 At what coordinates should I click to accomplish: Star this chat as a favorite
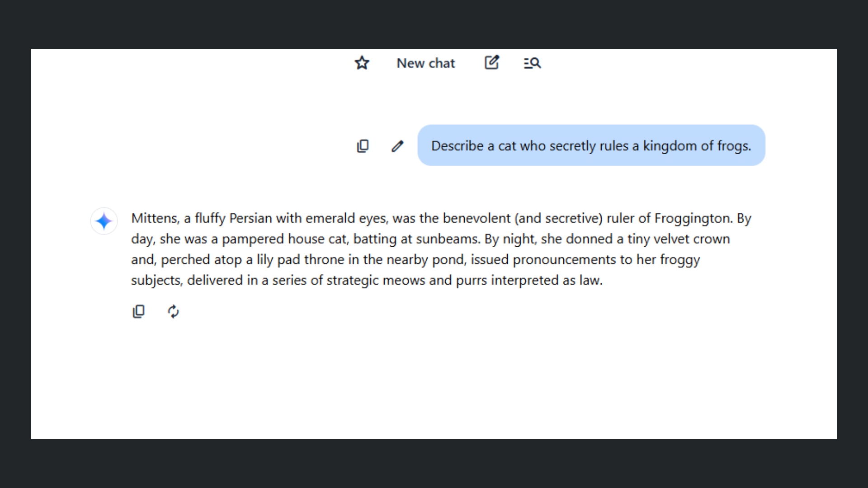tap(362, 63)
